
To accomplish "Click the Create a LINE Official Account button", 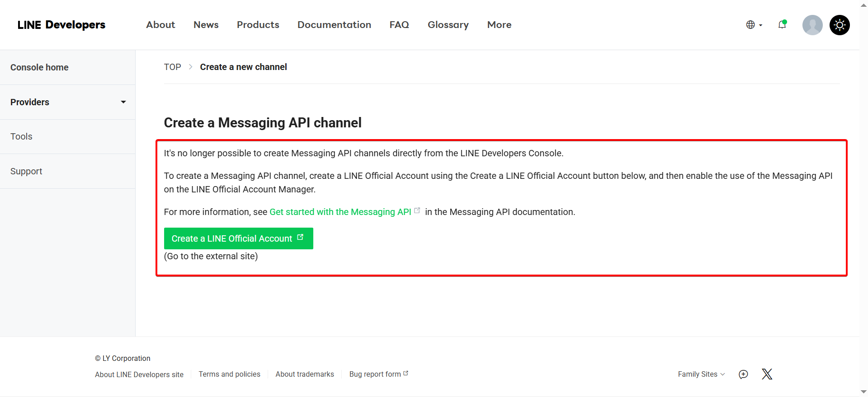I will click(238, 238).
